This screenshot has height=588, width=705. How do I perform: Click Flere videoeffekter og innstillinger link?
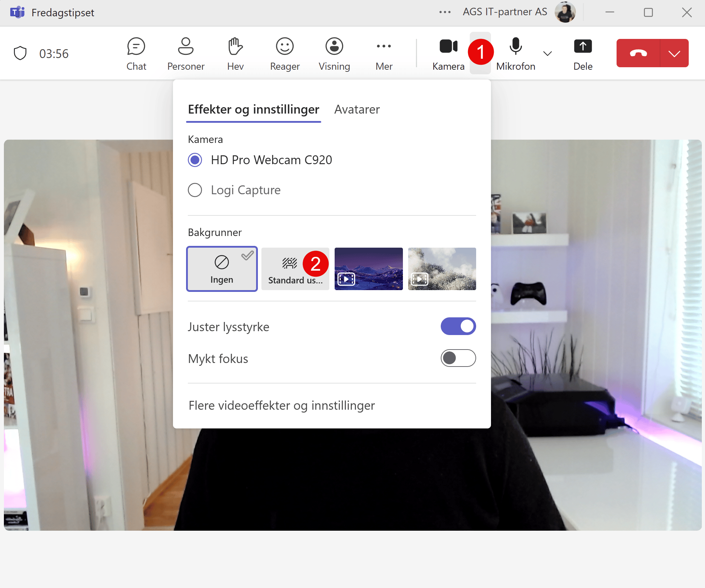pos(281,405)
